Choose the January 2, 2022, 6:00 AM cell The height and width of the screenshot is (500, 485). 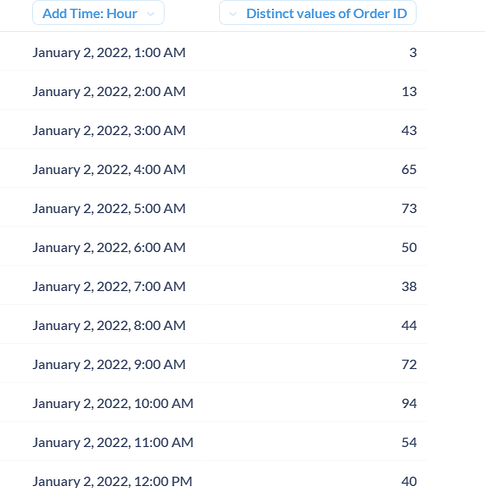tap(109, 247)
